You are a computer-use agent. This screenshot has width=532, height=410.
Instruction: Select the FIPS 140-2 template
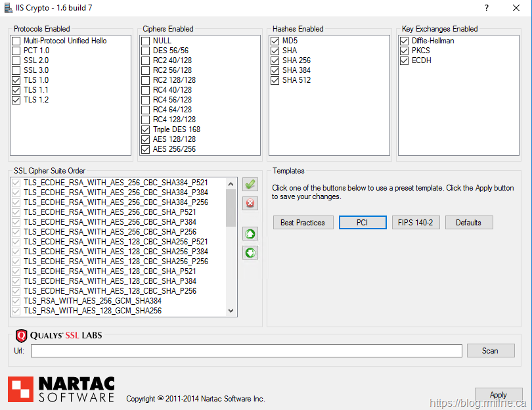(x=416, y=223)
